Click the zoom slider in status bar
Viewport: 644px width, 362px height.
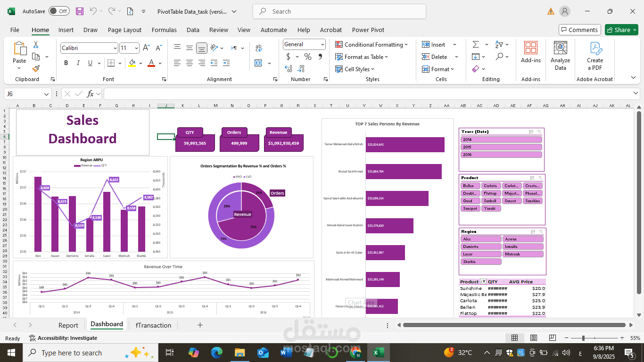(583, 338)
